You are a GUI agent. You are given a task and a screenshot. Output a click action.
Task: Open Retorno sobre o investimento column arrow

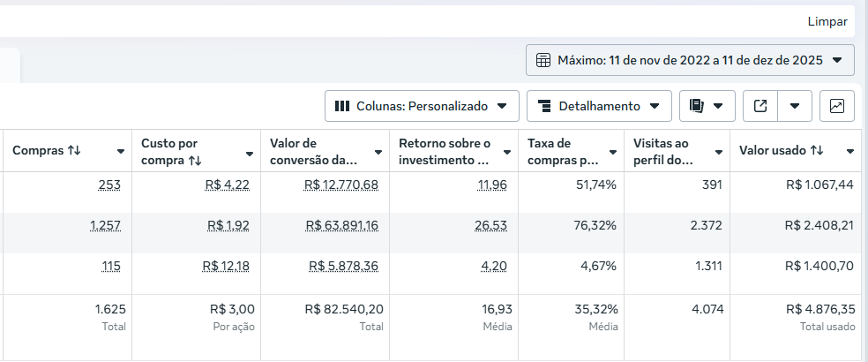[506, 152]
